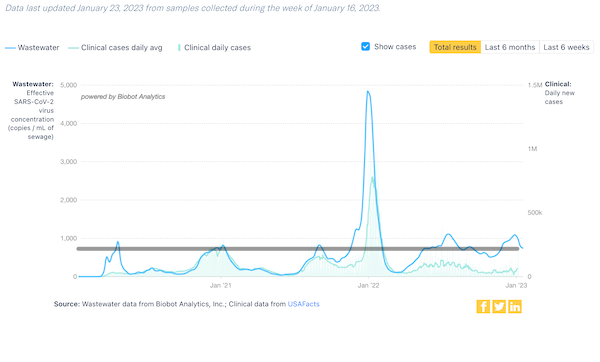Toggle Wastewater series in legend

pos(32,48)
